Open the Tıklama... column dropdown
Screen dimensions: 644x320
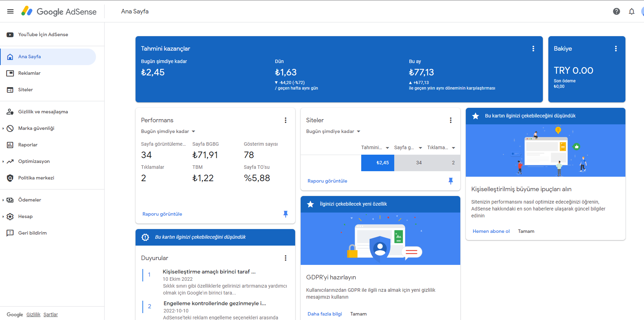[441, 147]
